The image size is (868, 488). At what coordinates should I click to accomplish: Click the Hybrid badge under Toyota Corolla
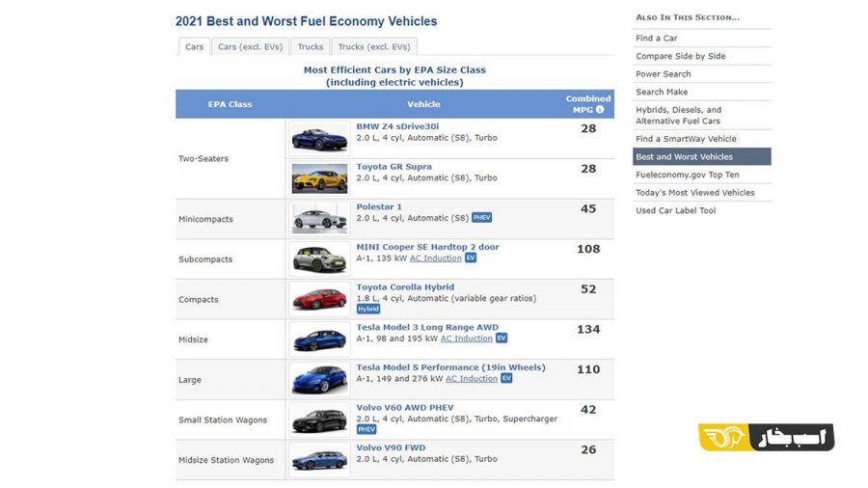click(368, 309)
